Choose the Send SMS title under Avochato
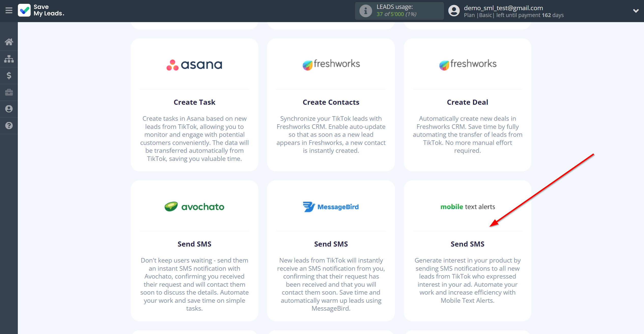 [x=194, y=244]
